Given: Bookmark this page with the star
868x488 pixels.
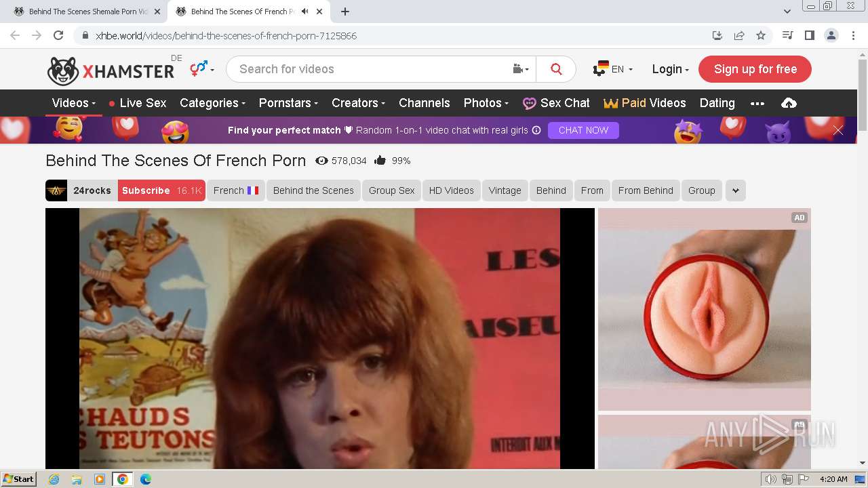Looking at the screenshot, I should [x=761, y=35].
